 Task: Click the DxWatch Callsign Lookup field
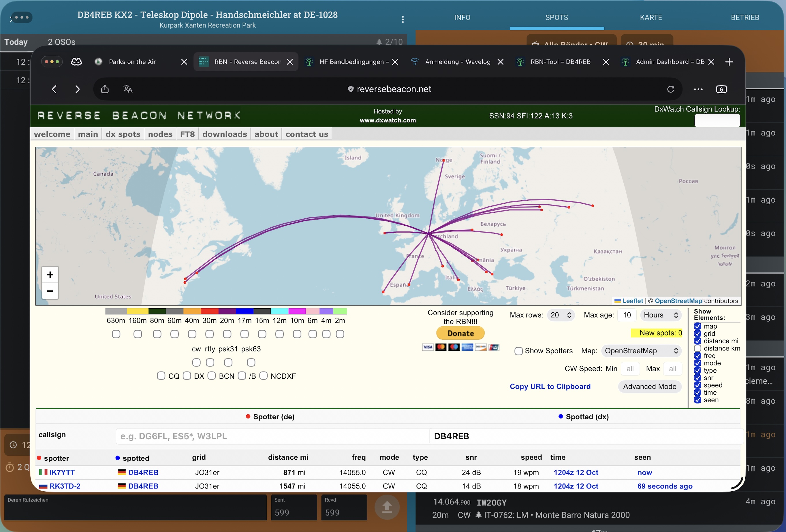(717, 120)
